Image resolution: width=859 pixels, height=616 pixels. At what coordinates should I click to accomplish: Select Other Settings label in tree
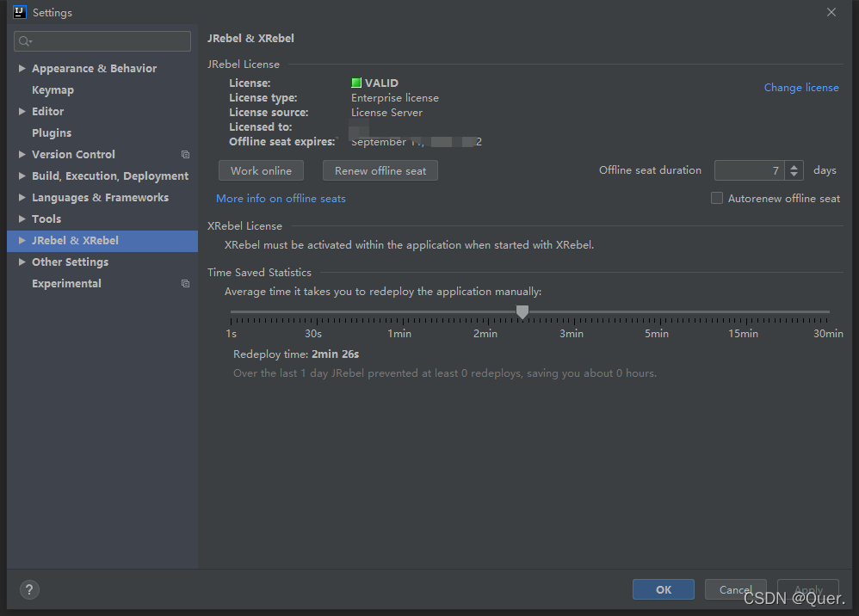point(70,262)
